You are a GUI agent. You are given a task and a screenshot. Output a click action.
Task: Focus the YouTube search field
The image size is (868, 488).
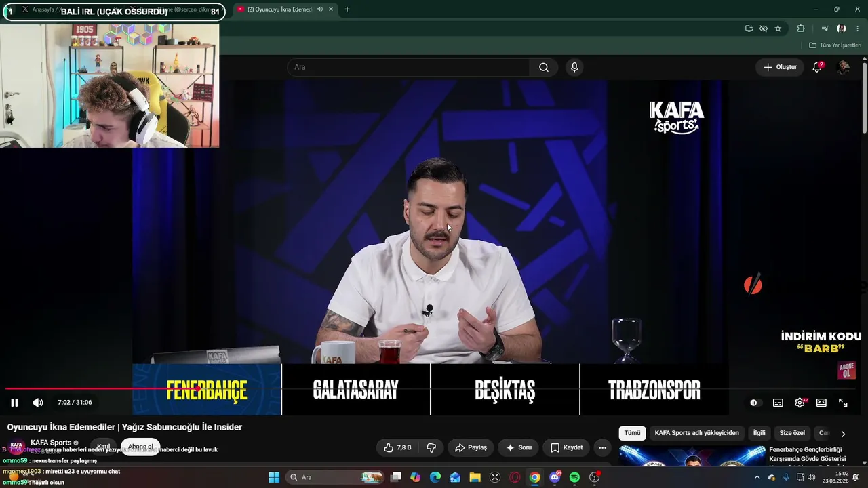point(408,67)
